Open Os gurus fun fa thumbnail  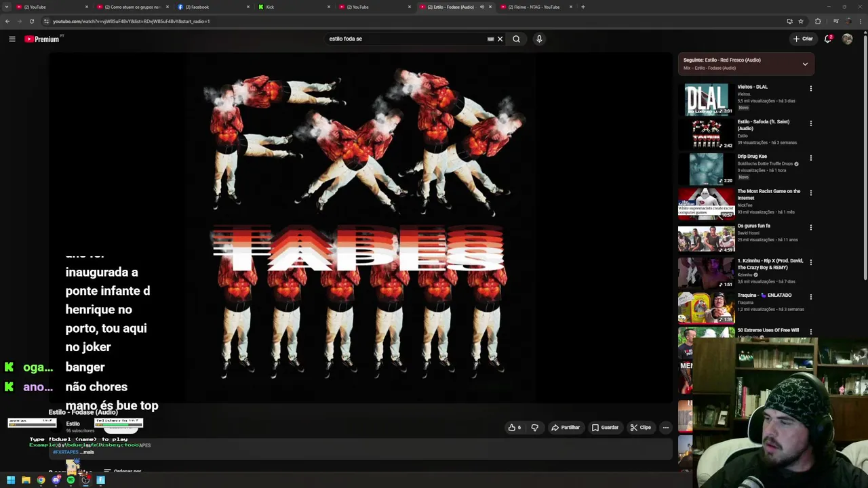pyautogui.click(x=706, y=238)
